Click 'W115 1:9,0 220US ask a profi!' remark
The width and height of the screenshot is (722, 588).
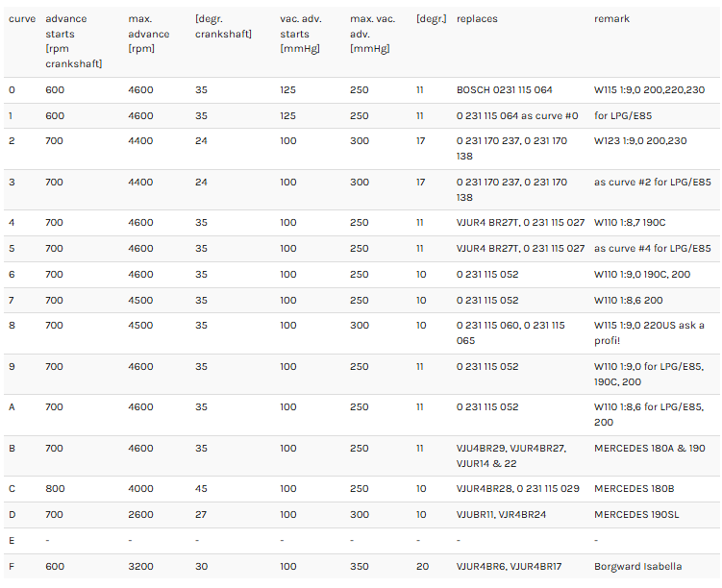(x=649, y=333)
